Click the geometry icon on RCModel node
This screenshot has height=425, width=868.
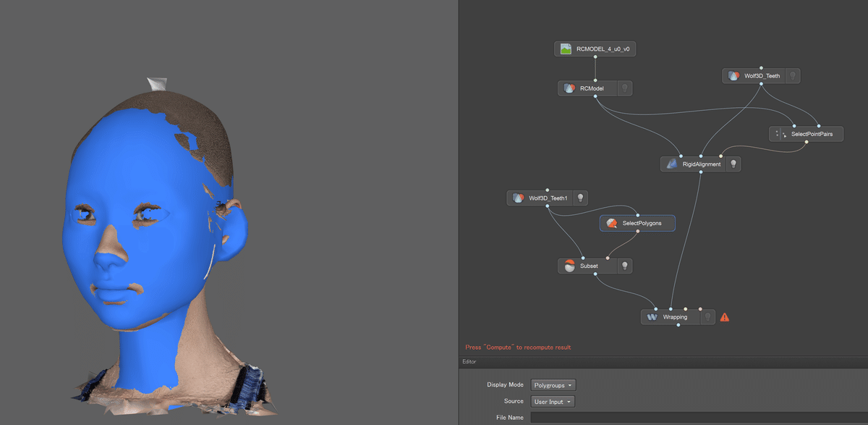pyautogui.click(x=570, y=88)
